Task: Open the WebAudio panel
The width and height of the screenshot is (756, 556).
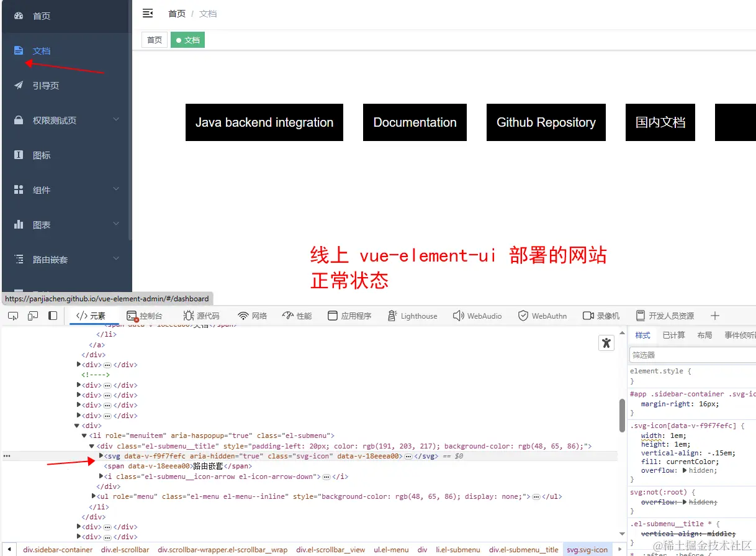Action: pyautogui.click(x=477, y=316)
